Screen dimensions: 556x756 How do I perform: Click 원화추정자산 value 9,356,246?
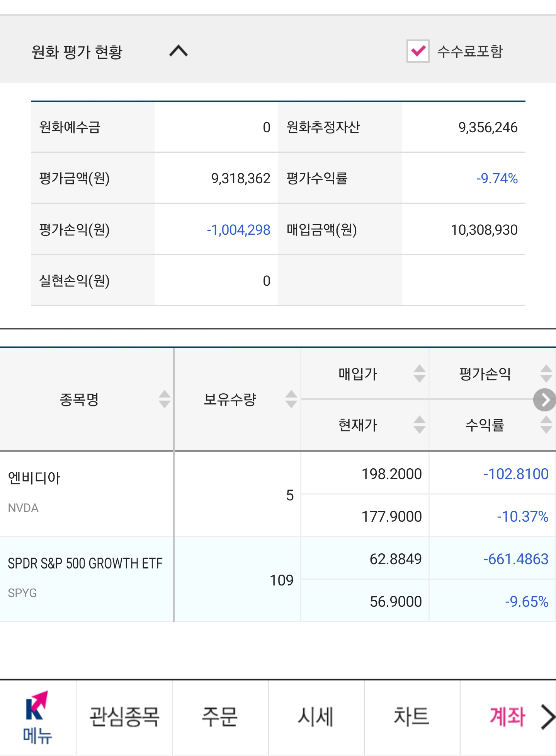488,128
